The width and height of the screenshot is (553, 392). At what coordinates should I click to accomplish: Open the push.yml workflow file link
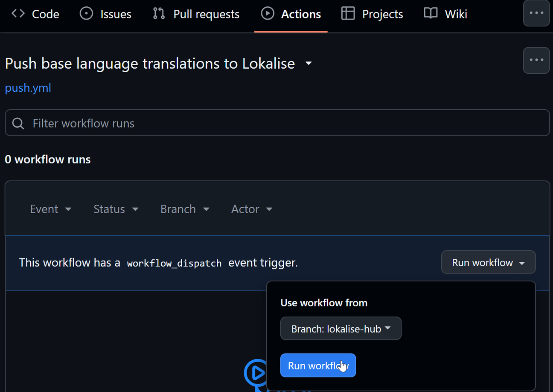(28, 88)
